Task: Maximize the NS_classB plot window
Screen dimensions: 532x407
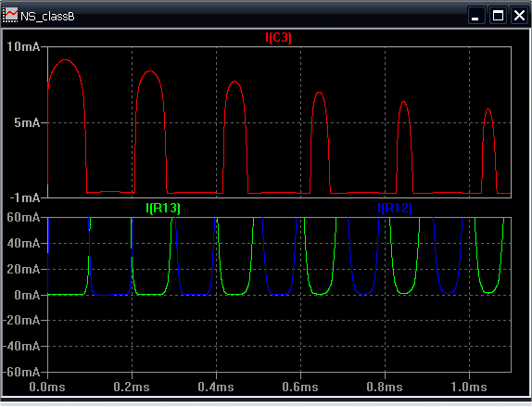Action: 498,16
